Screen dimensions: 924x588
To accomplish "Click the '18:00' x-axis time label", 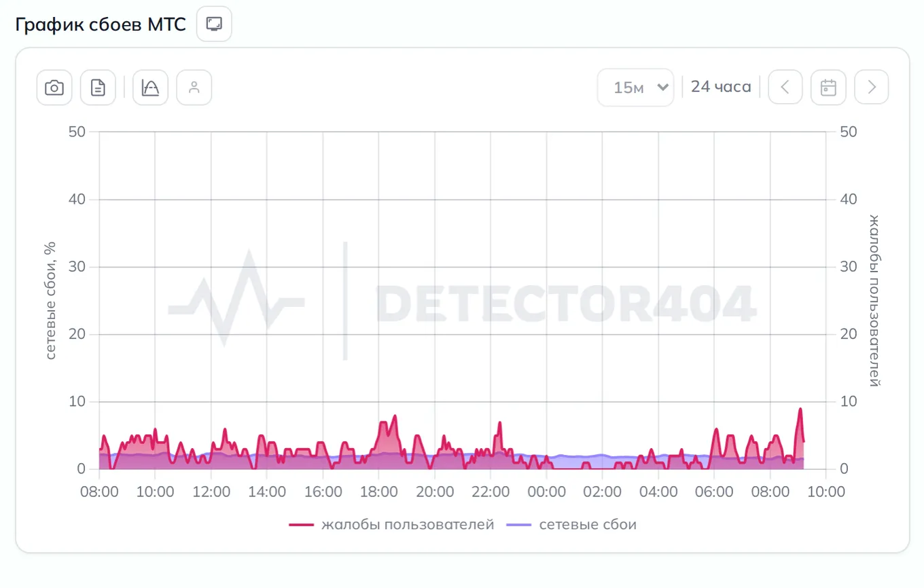I will pos(378,491).
